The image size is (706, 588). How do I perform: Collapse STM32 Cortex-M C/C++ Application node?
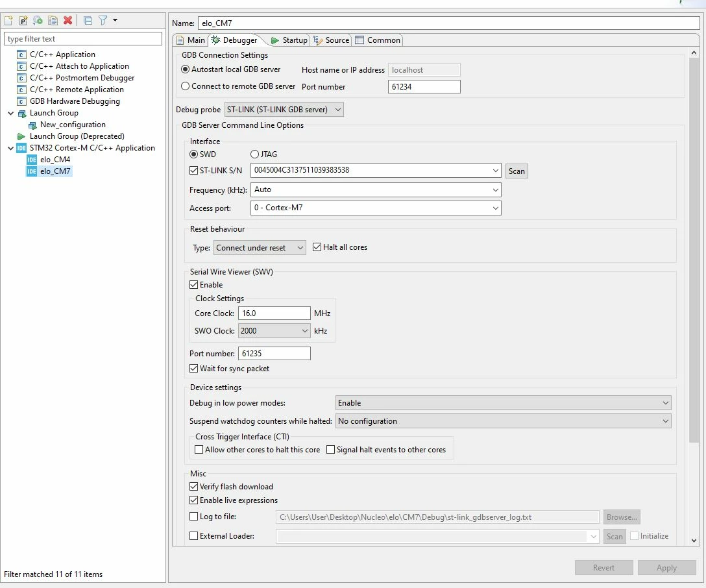pyautogui.click(x=11, y=148)
